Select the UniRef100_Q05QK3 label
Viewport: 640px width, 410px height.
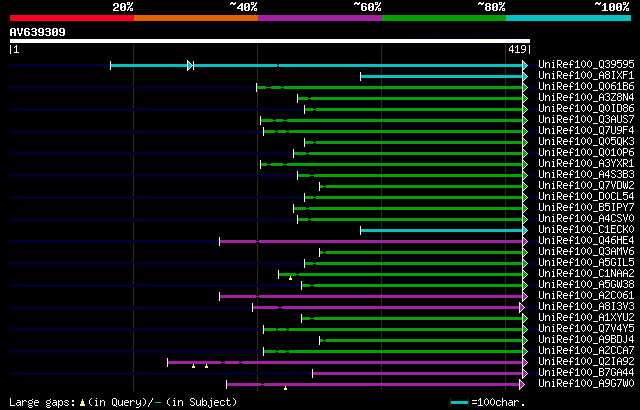586,142
